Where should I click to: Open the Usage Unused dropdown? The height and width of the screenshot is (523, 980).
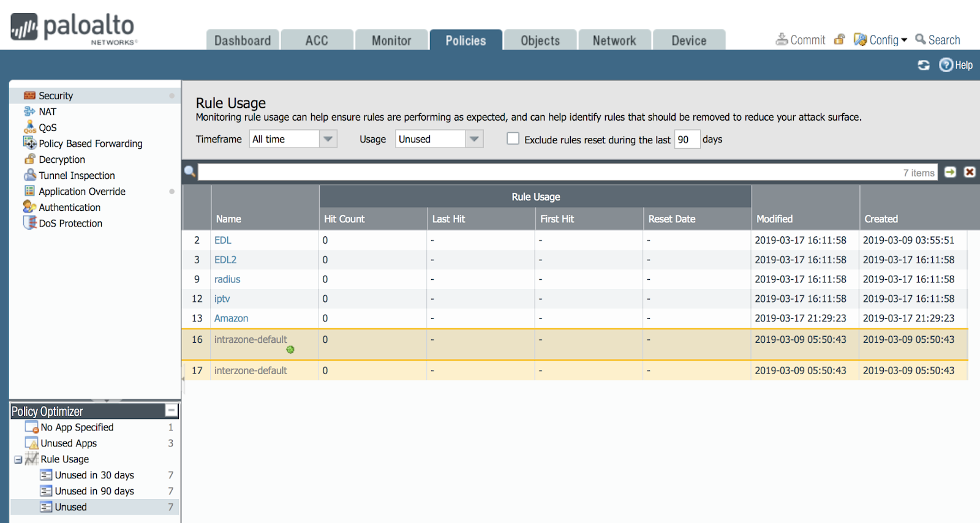474,139
